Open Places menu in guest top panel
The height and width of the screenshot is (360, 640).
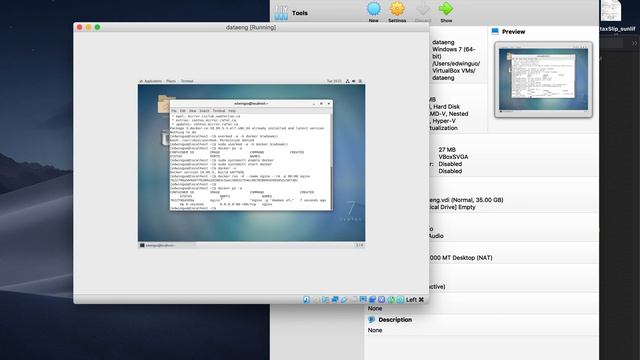coord(171,81)
